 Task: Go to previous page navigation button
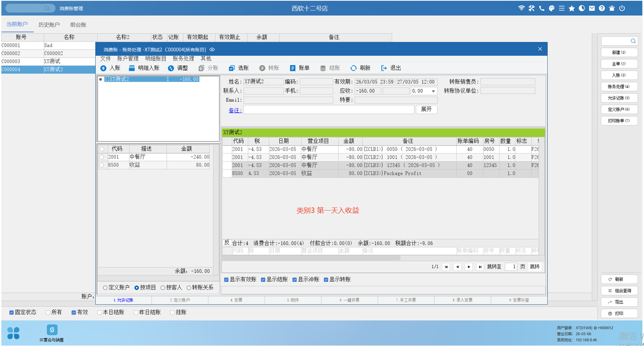coord(457,267)
